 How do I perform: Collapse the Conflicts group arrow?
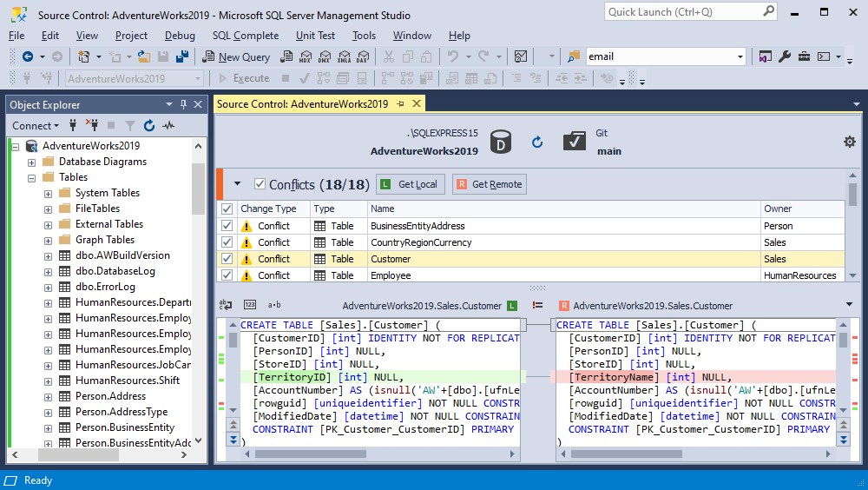click(238, 183)
